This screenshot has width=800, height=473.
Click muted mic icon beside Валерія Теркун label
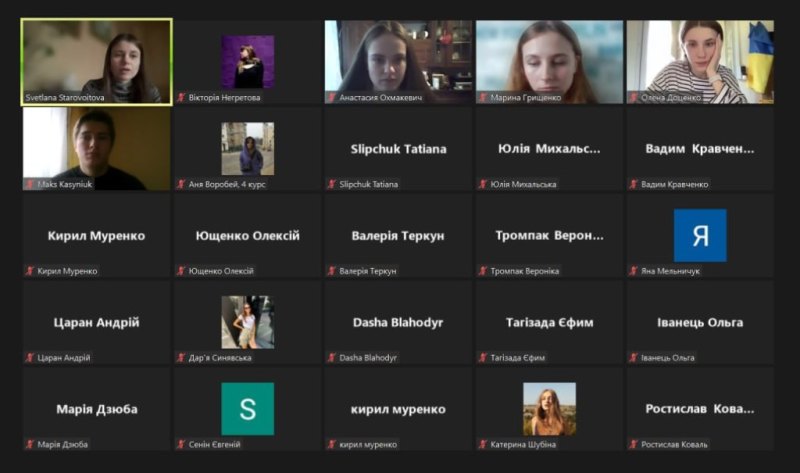coord(332,271)
